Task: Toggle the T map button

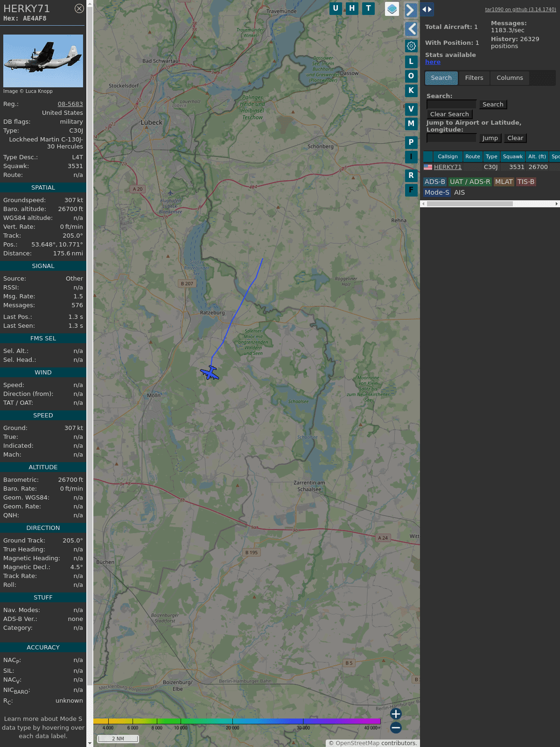Action: [x=369, y=8]
